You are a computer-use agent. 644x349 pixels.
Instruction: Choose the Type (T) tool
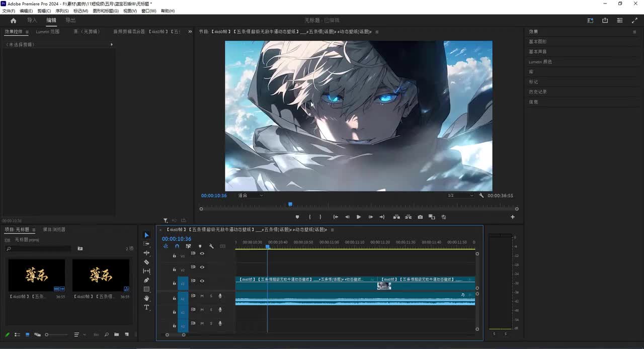(146, 307)
